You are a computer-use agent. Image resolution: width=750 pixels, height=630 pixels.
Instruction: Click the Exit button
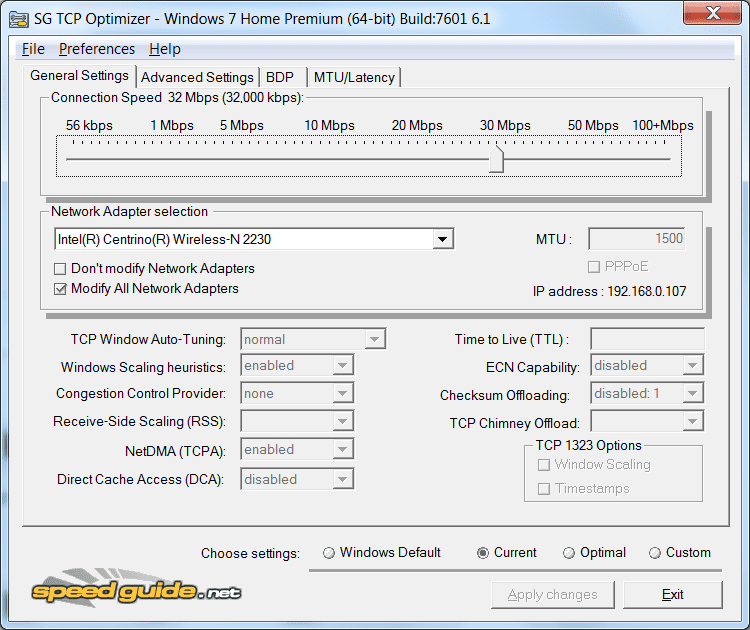[673, 595]
